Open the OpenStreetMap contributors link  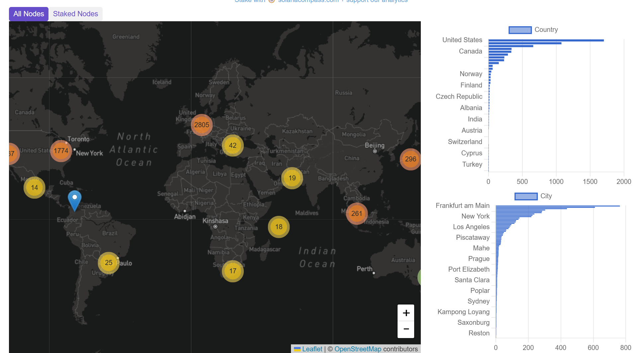(358, 349)
